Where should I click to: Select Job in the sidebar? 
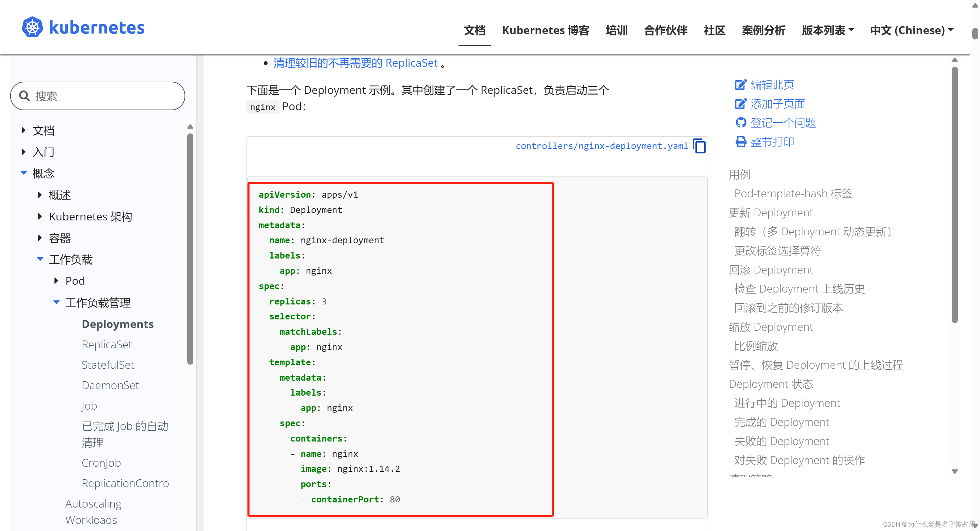[x=90, y=405]
